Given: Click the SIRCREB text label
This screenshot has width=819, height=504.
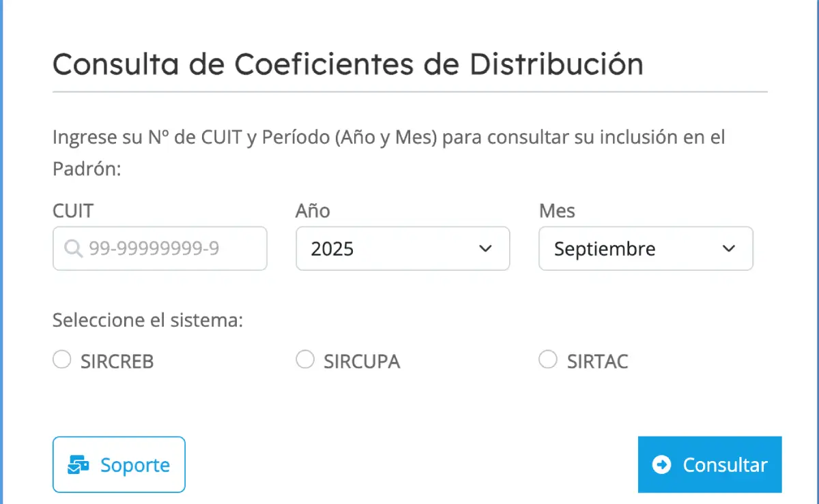Looking at the screenshot, I should [117, 361].
